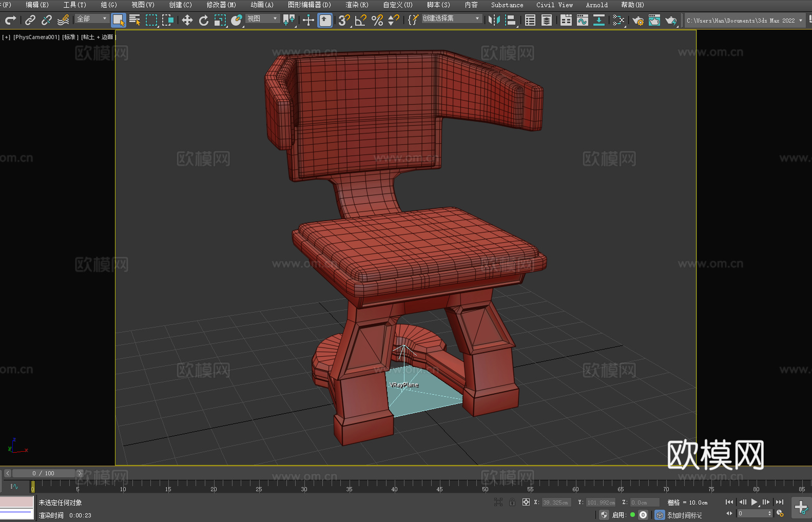Toggle the Percent Snap icon
This screenshot has width=812, height=522.
(377, 20)
